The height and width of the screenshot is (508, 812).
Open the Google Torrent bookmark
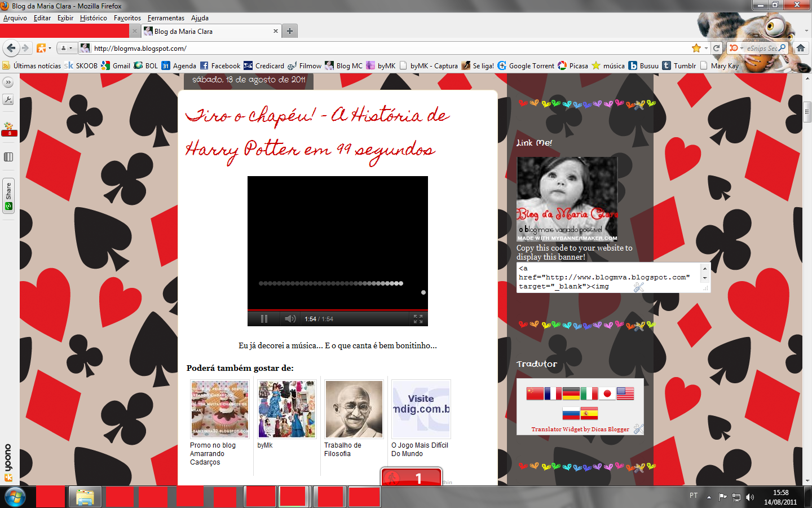click(x=526, y=65)
